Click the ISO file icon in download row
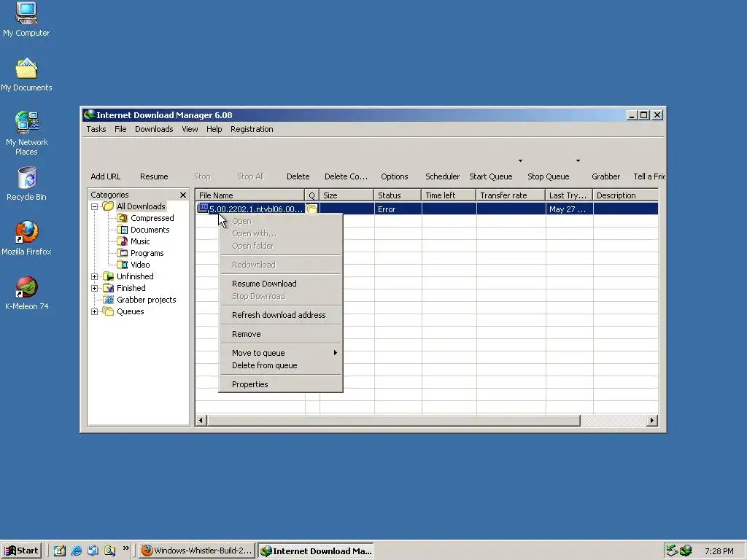The height and width of the screenshot is (560, 747). pos(204,208)
